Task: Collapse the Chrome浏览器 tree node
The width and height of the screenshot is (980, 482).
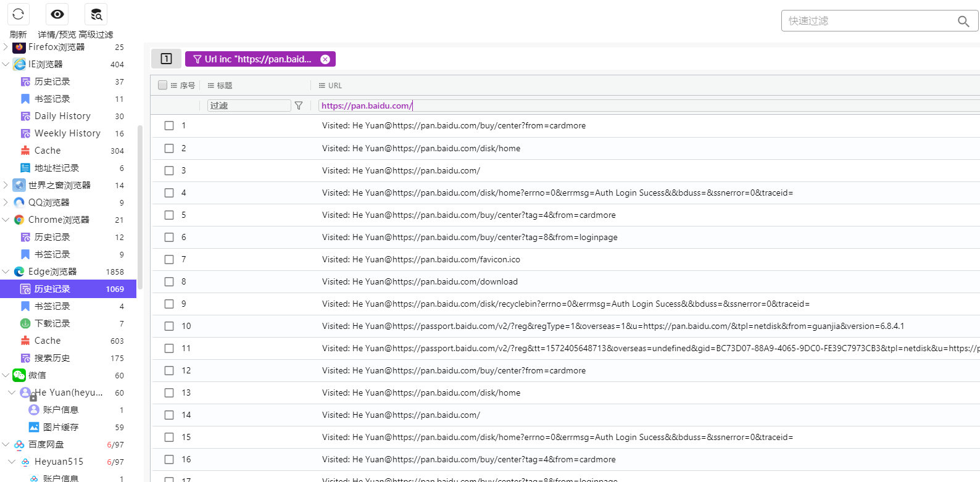Action: (x=6, y=220)
